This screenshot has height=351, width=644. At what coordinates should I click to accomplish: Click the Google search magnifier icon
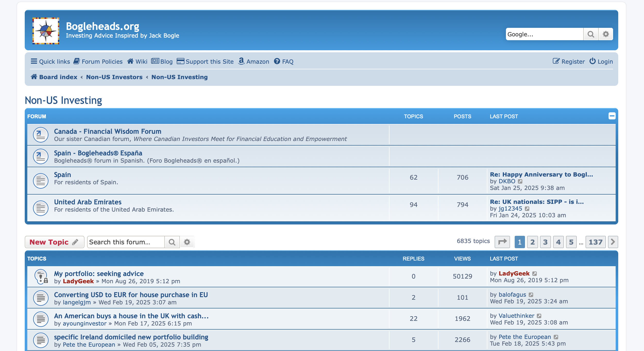pos(591,34)
